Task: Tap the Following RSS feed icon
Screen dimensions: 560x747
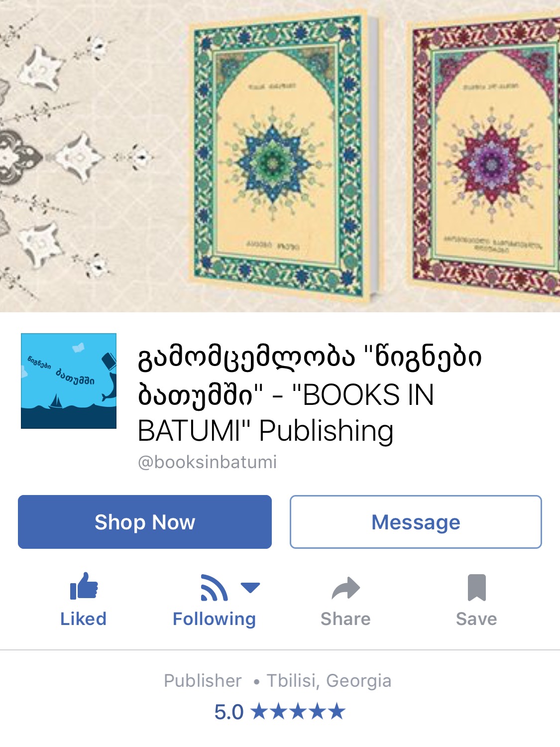Action: coord(214,587)
